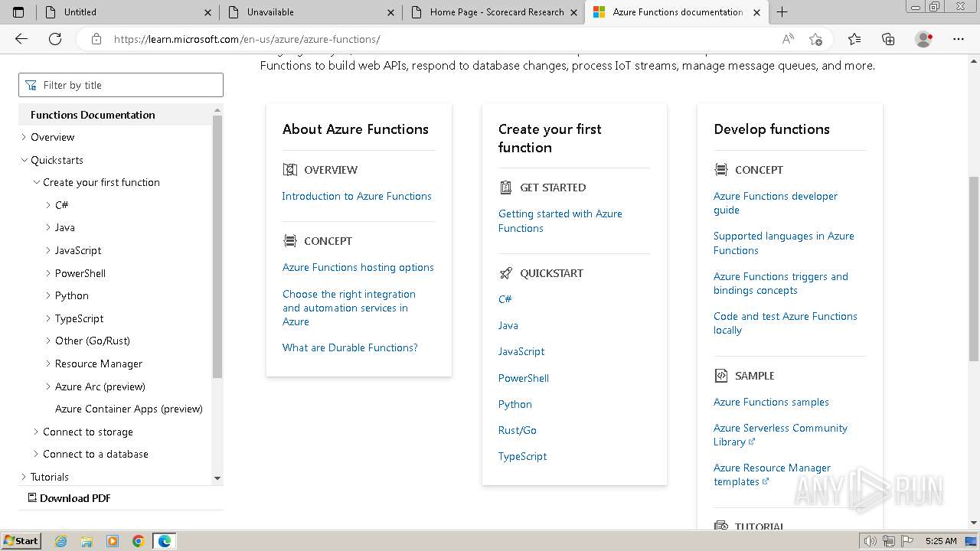
Task: Expand the C# tree item
Action: point(48,205)
